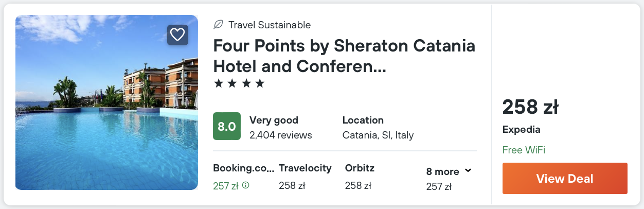
Task: Click the Location heading
Action: point(363,120)
